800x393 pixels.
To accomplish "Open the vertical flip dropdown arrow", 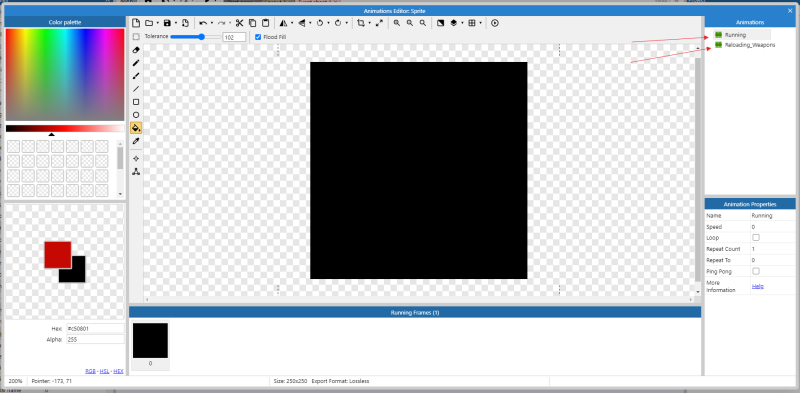I will (x=310, y=23).
